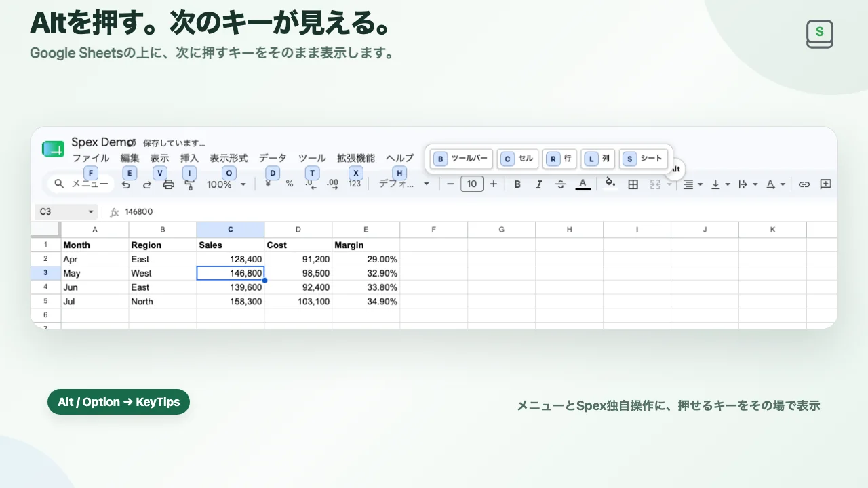The height and width of the screenshot is (488, 868).
Task: Click the undo arrow icon
Action: (x=126, y=184)
